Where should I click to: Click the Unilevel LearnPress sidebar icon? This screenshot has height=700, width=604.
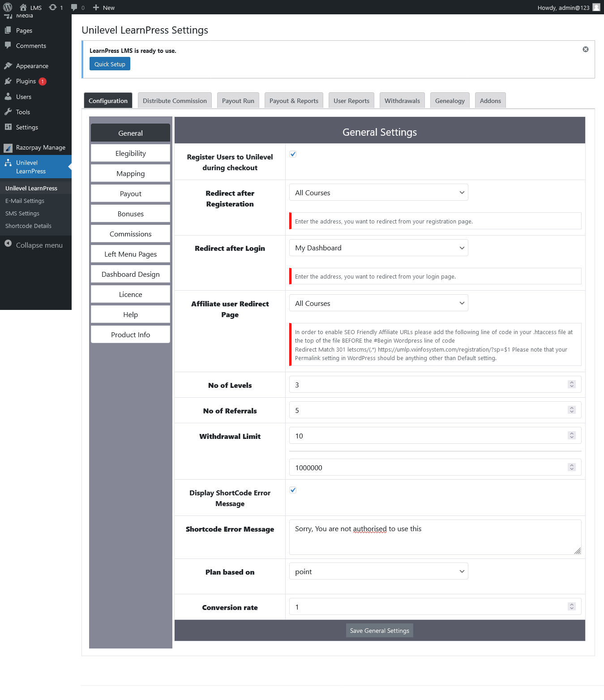pyautogui.click(x=9, y=163)
